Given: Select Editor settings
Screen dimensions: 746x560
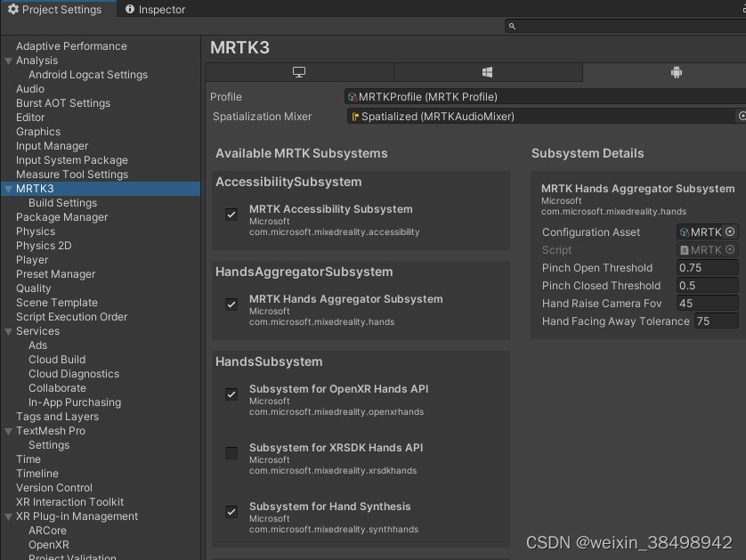Looking at the screenshot, I should click(30, 118).
